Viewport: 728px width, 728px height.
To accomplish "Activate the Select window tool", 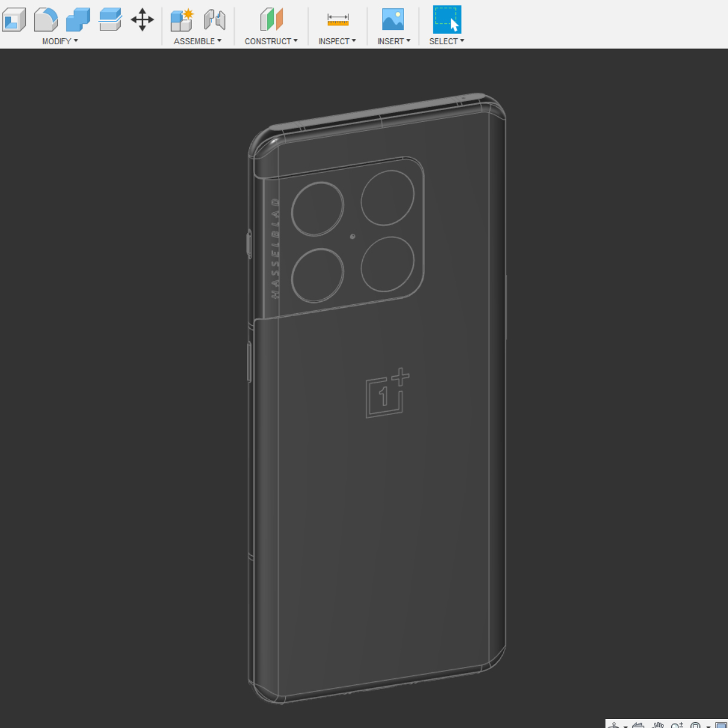I will click(447, 20).
